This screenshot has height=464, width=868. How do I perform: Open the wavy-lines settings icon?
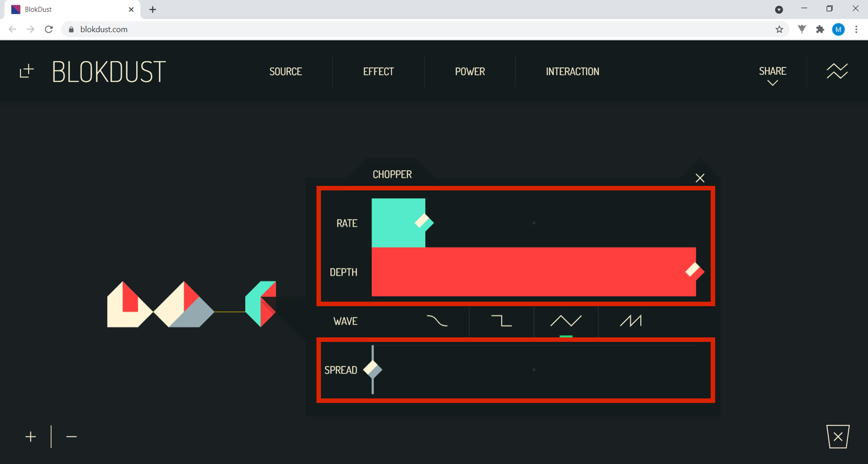837,71
